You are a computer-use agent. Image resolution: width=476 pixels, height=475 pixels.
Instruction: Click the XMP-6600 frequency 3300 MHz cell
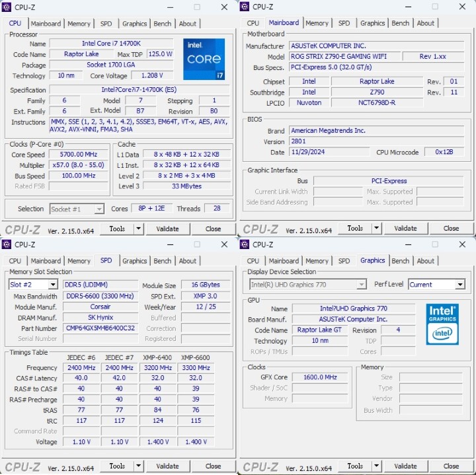(196, 368)
